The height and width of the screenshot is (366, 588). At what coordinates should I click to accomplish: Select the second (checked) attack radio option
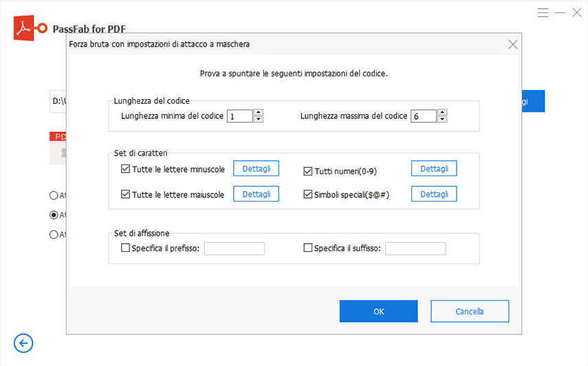click(x=54, y=215)
